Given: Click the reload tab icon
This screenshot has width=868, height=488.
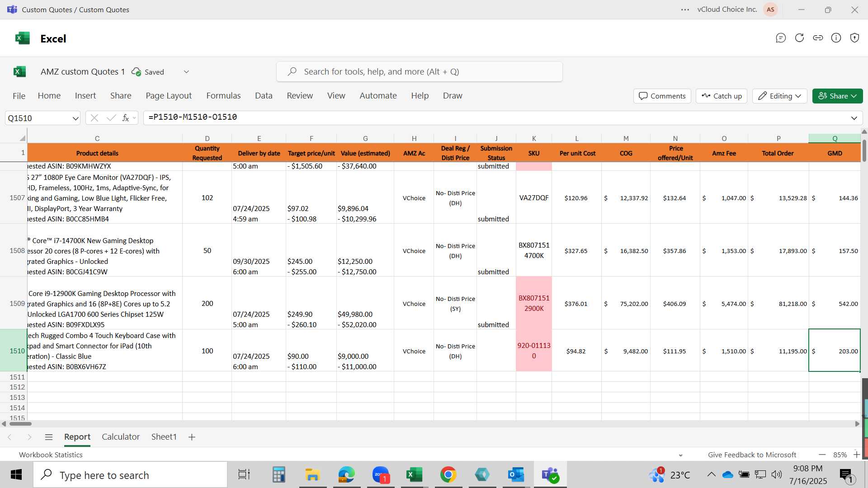Looking at the screenshot, I should tap(799, 38).
